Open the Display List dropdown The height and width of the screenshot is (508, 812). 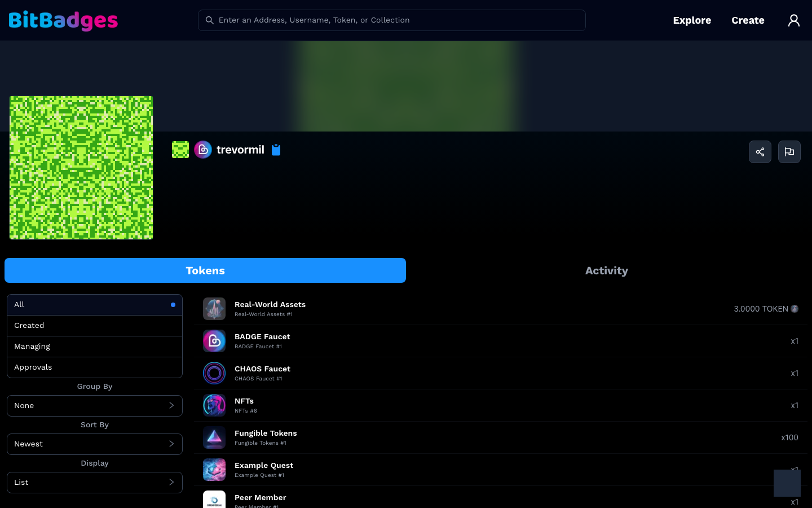pos(95,483)
